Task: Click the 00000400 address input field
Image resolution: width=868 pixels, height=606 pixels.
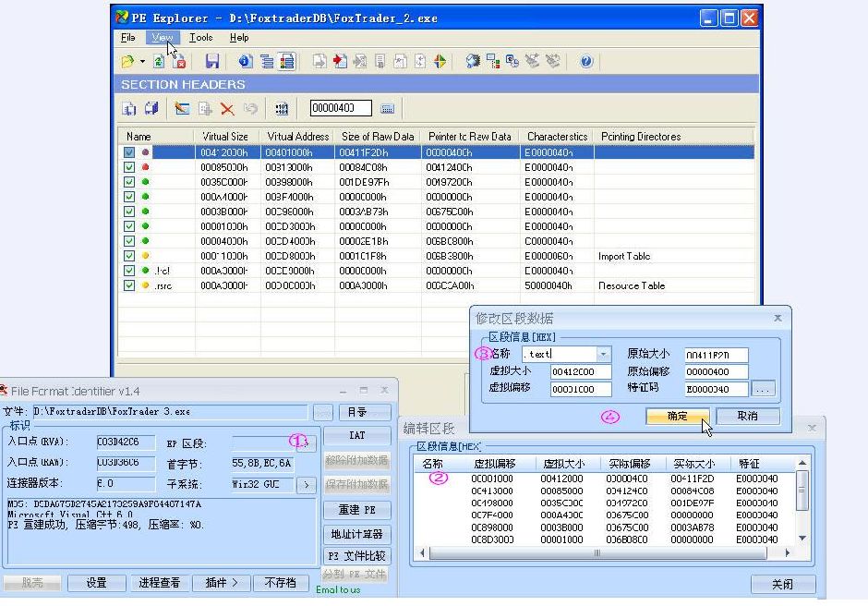Action: 341,108
